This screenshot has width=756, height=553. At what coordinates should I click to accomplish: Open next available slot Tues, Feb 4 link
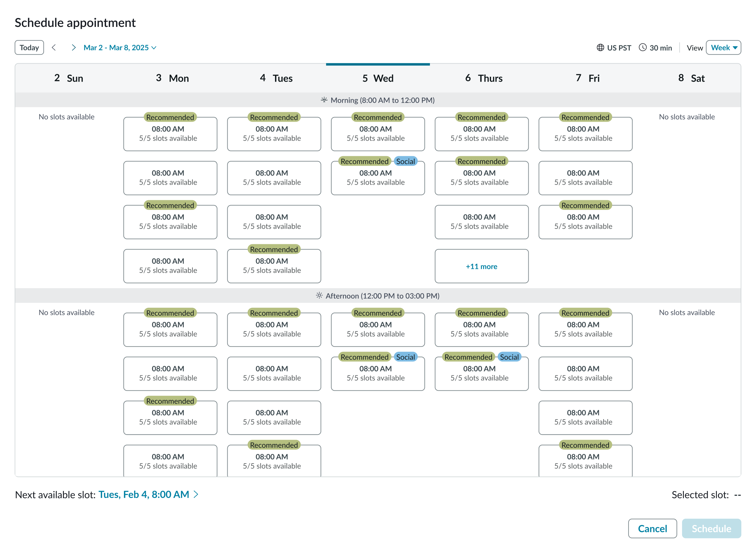click(144, 494)
